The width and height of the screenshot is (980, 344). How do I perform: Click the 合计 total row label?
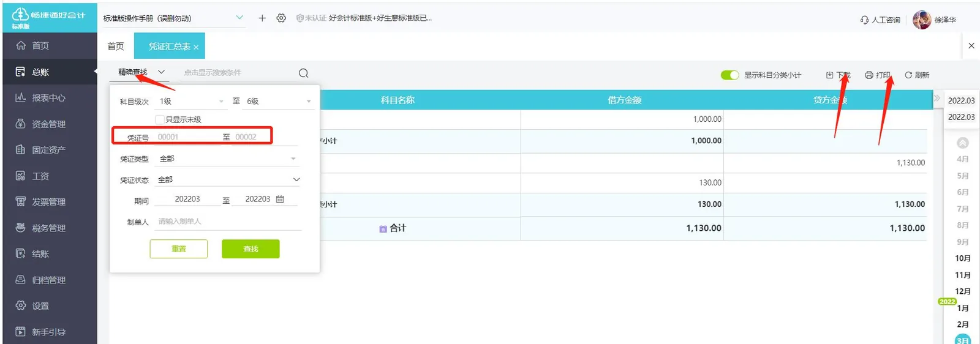(x=398, y=228)
